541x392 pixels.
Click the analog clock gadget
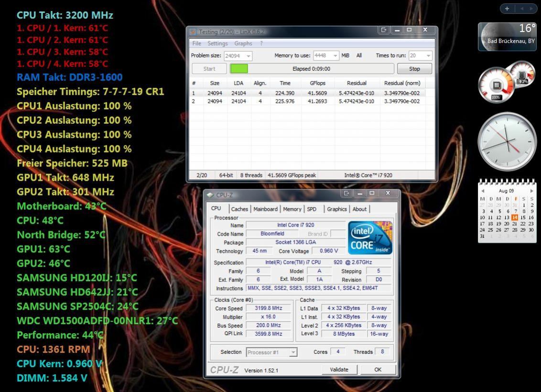pyautogui.click(x=507, y=142)
